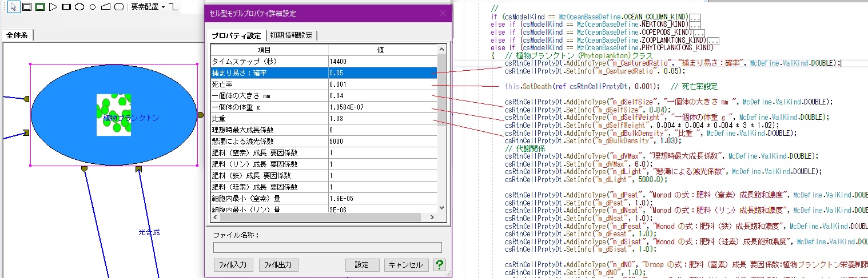This screenshot has width=868, height=278.
Task: Click the ファイル名称 text field
Action: click(327, 247)
